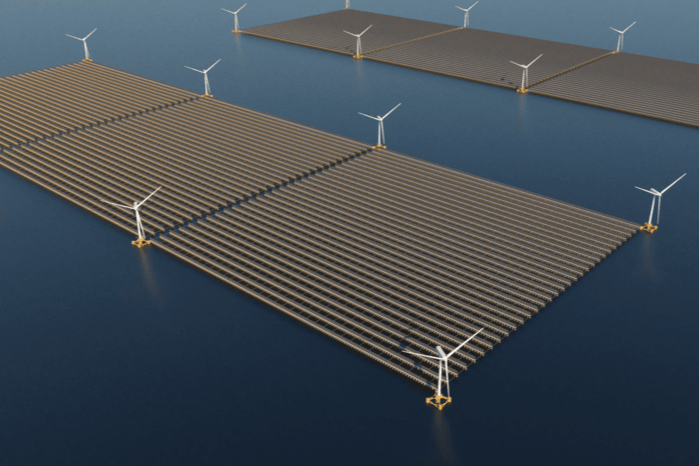699x466 pixels.
Task: Select the yellow base of the right-edge turbine
Action: tap(649, 228)
